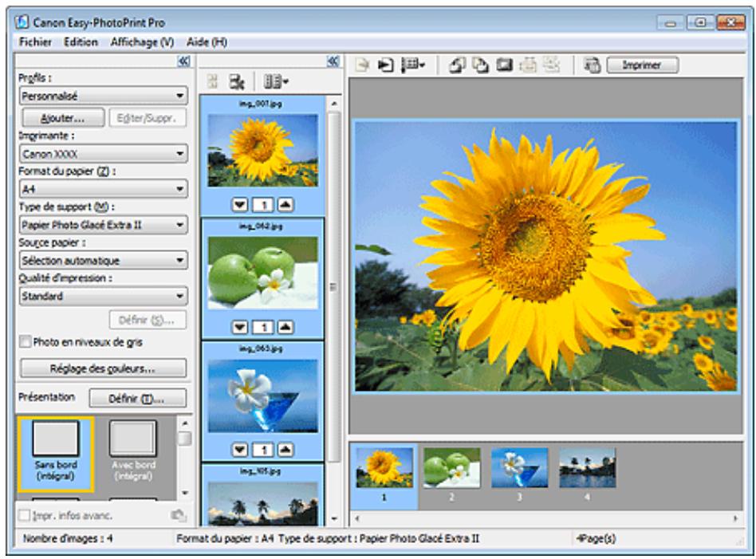
Task: Click the grayed print icon next to crop
Action: (528, 65)
